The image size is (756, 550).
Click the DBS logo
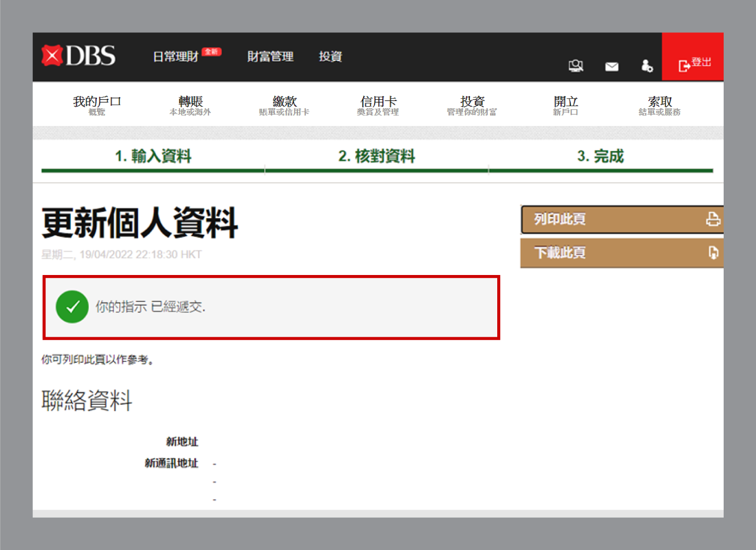pyautogui.click(x=79, y=56)
